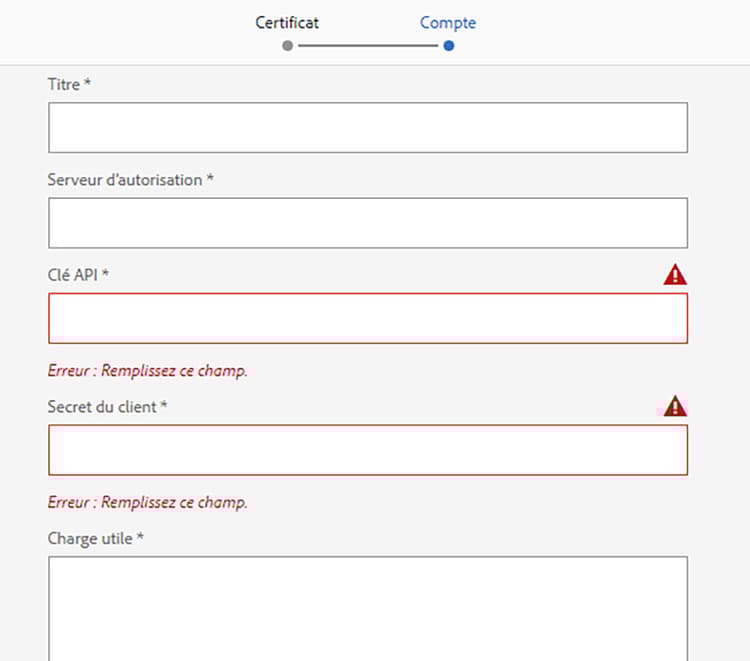Click the Clé API input field
The height and width of the screenshot is (661, 750).
[x=368, y=318]
